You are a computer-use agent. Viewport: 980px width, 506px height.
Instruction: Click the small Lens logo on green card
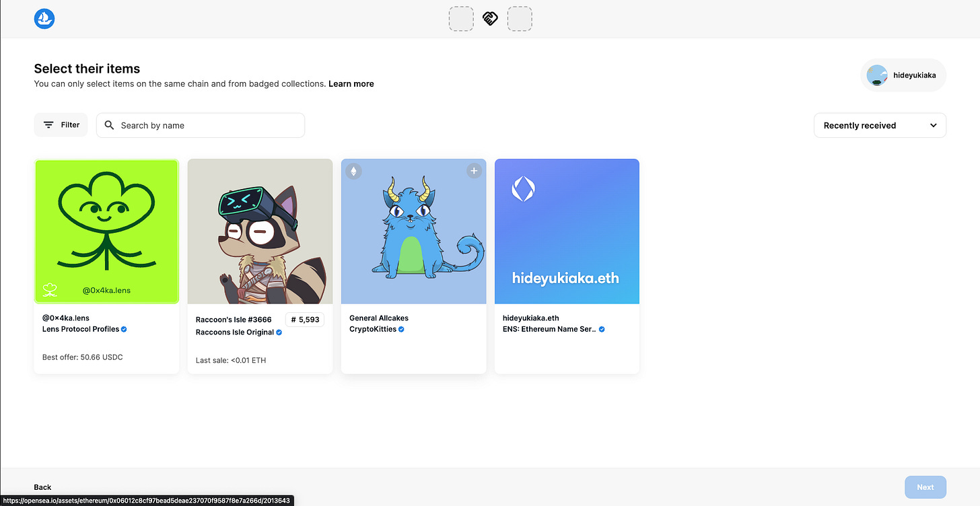50,290
